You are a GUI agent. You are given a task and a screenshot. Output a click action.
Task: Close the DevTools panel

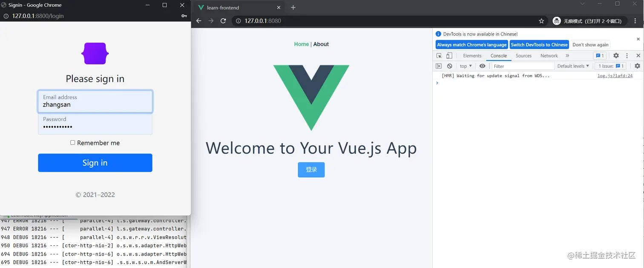(x=638, y=56)
